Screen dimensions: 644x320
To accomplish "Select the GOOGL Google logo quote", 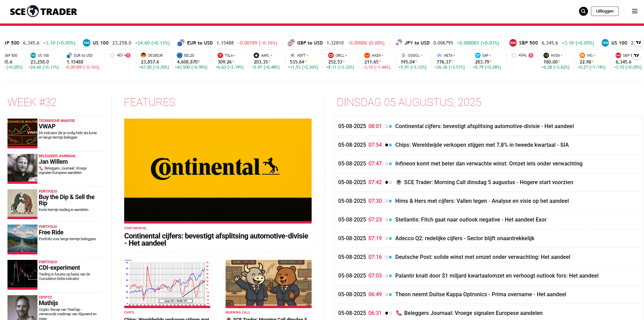I will click(x=412, y=61).
